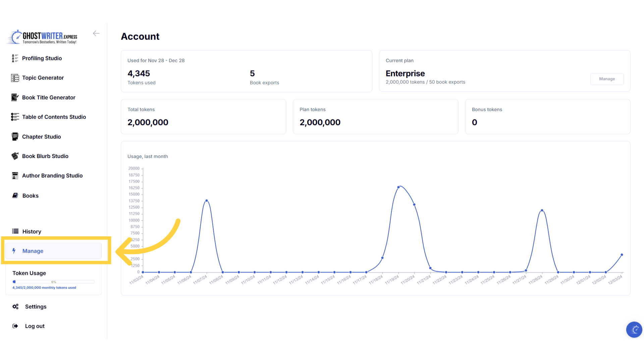Click the Bonus tokens value 0
Image resolution: width=644 pixels, height=362 pixels.
click(475, 122)
